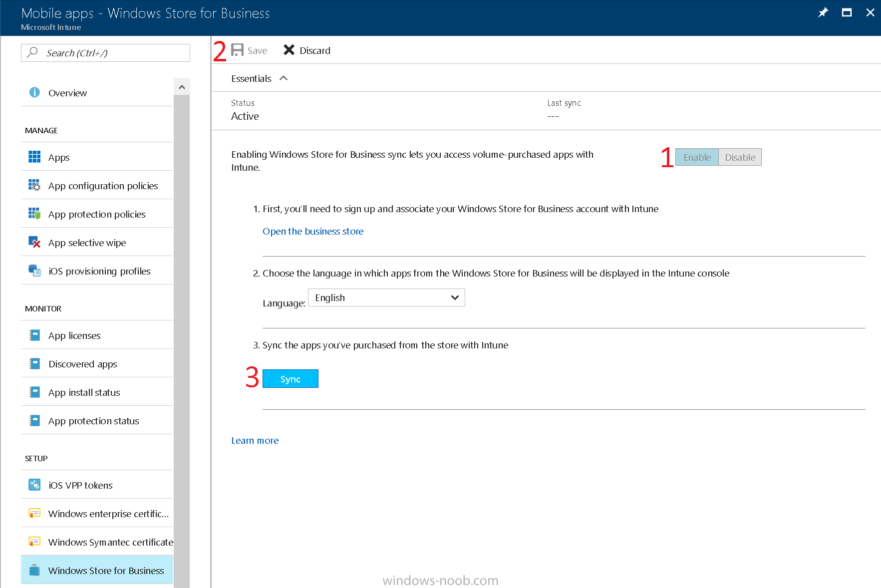Click the App licenses icon

34,335
